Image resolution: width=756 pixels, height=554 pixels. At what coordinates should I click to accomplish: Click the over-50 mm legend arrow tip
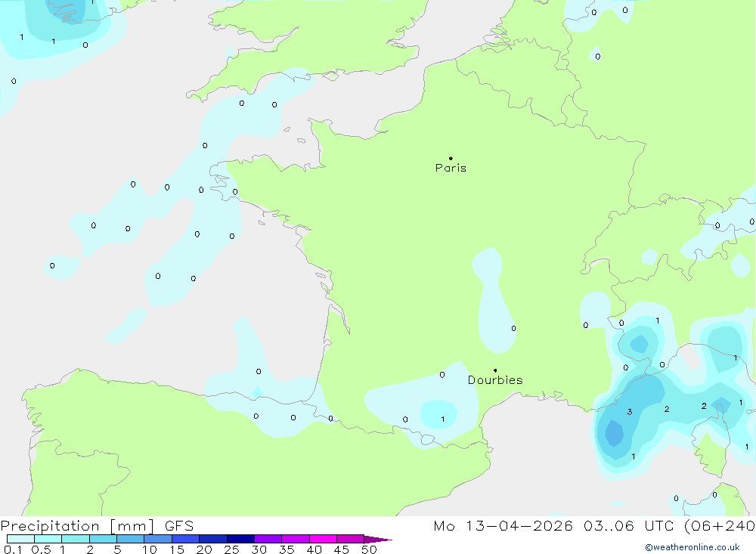pyautogui.click(x=378, y=540)
